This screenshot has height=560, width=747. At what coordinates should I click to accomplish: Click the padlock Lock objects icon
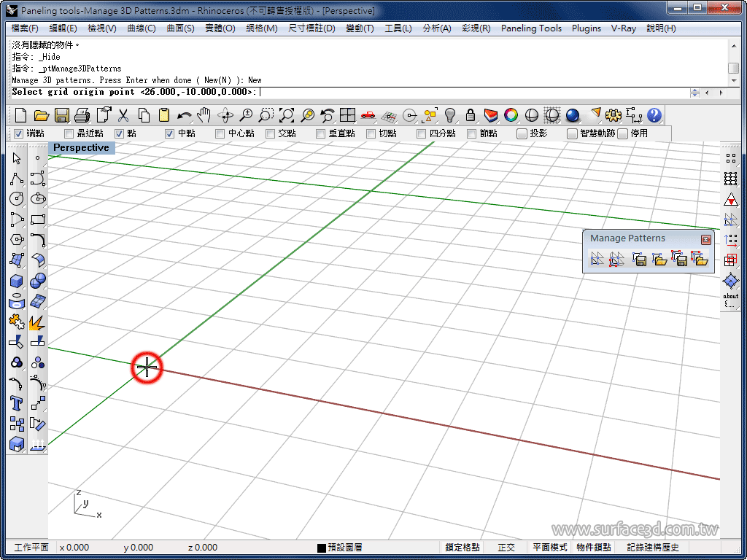(x=471, y=115)
